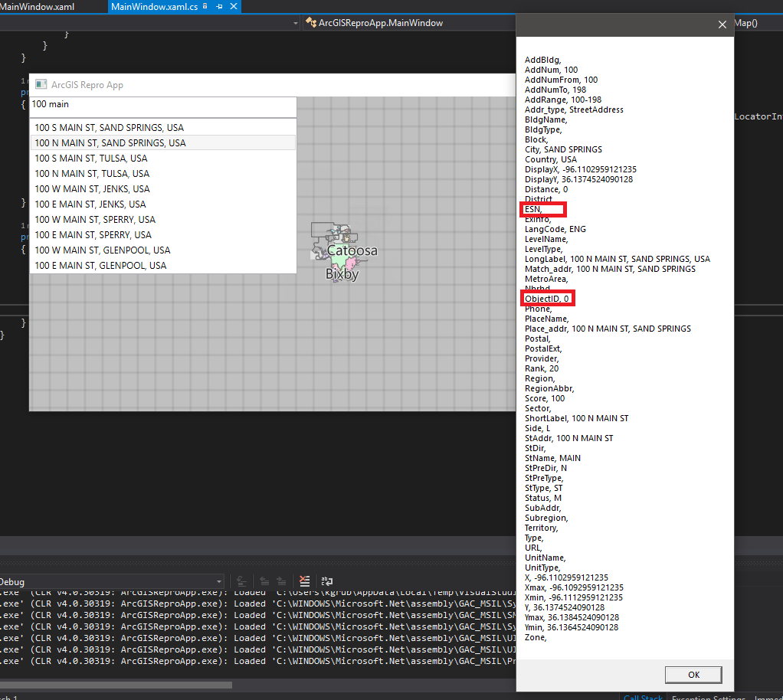783x700 pixels.
Task: Click the Clear All output icon
Action: tap(304, 581)
